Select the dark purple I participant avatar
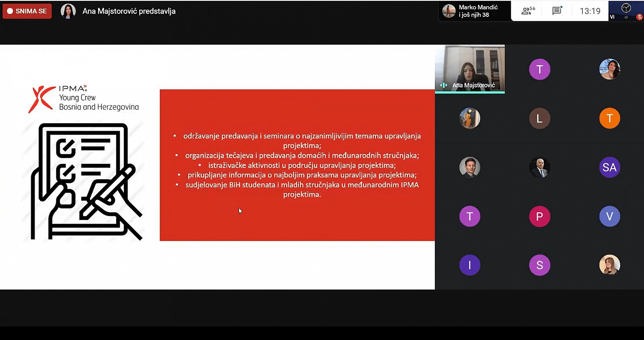Viewport: 644px width, 340px height. tap(470, 265)
